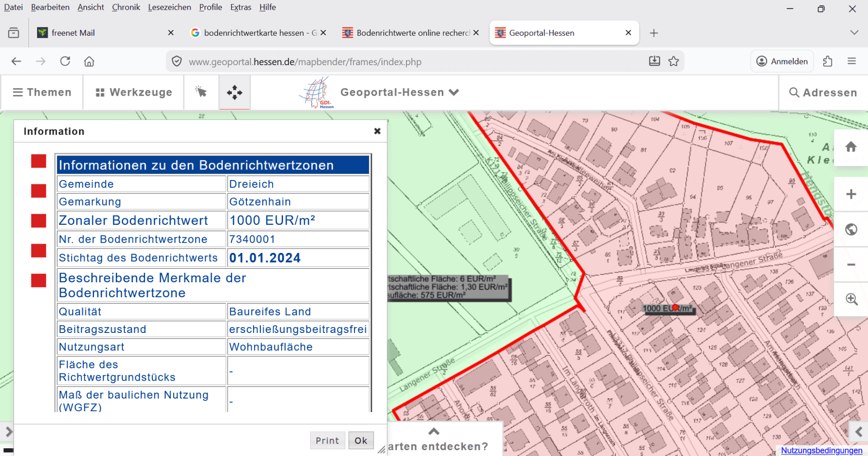Open the Geoportal-Hessen title dropdown chevron
868x456 pixels.
[x=454, y=92]
